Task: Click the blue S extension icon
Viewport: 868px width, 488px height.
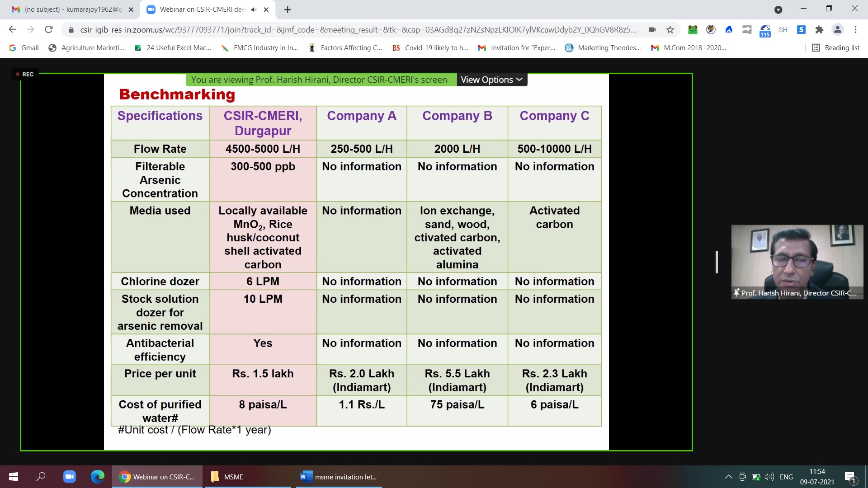Action: [801, 30]
